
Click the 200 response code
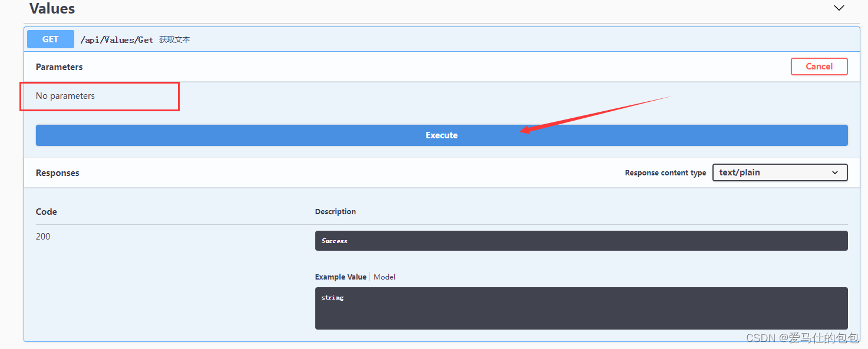click(43, 237)
